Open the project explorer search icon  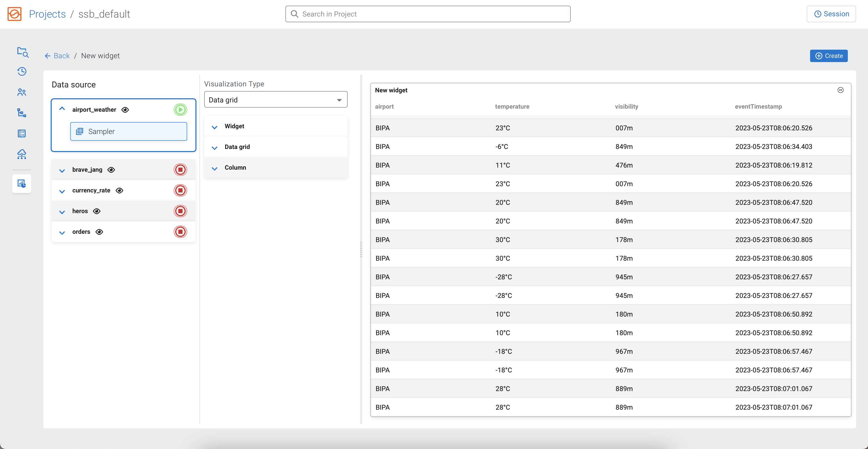coord(22,53)
